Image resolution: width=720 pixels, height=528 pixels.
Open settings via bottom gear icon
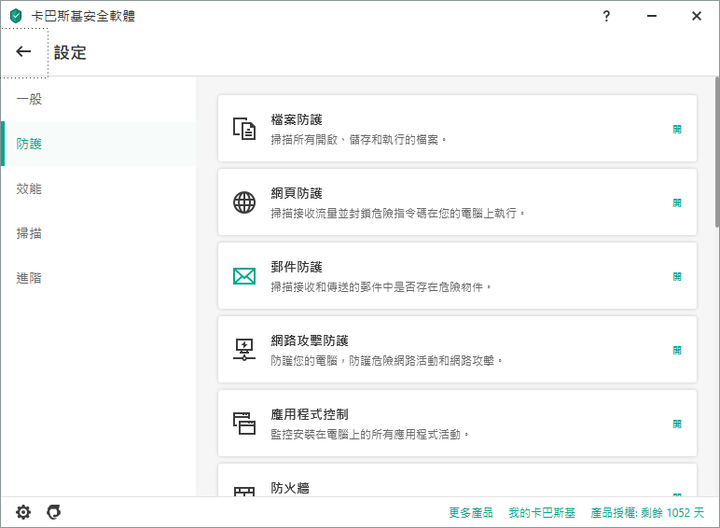(23, 512)
